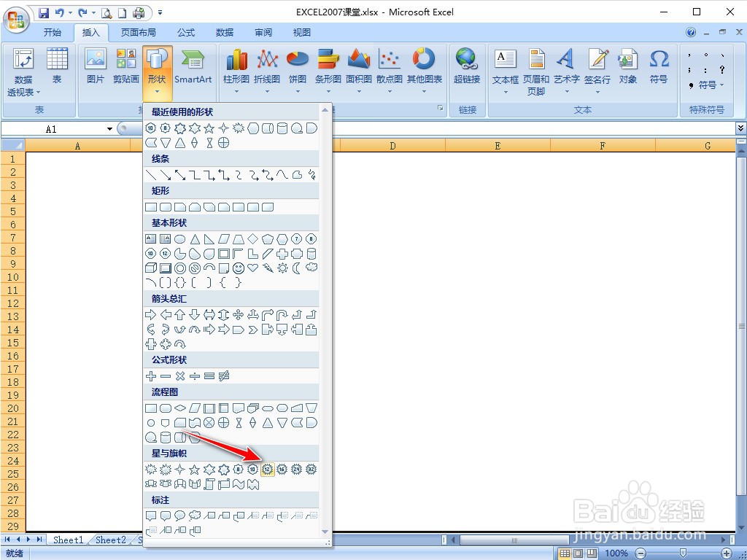Screen dimensions: 747x560
Task: Click the 剪贴画 clip art button
Action: [x=125, y=66]
